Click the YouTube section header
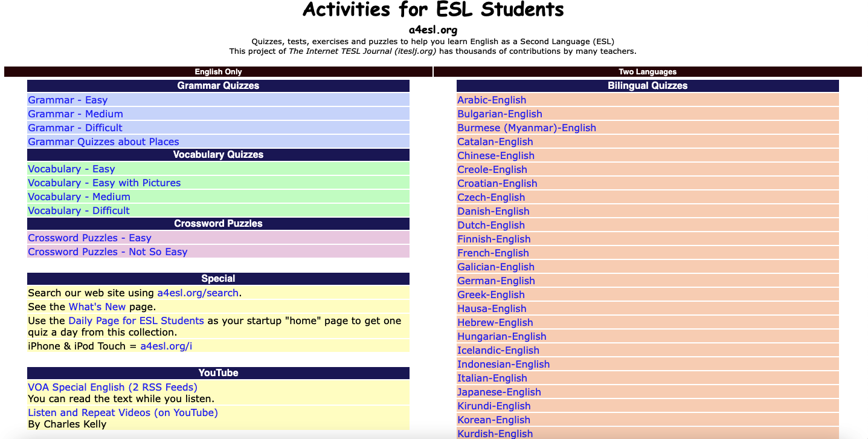This screenshot has width=868, height=439. (218, 373)
